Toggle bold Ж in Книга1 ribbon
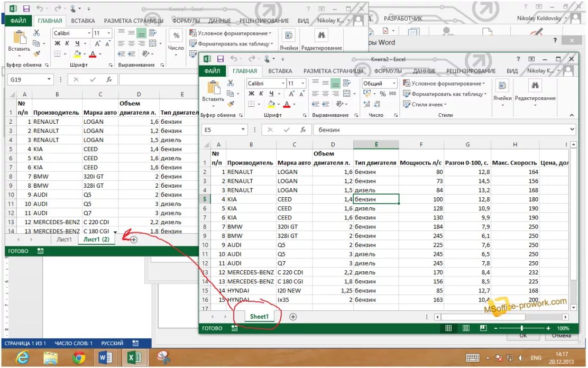The image size is (588, 368). pos(58,43)
